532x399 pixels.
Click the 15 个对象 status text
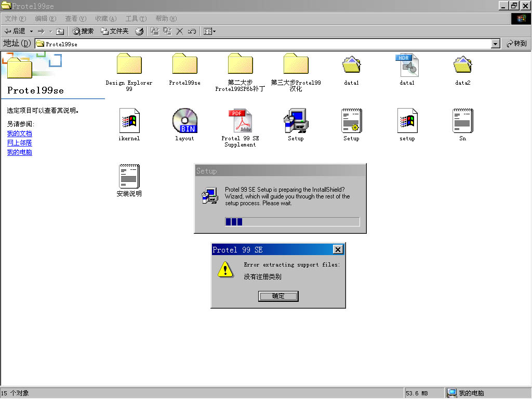click(15, 393)
